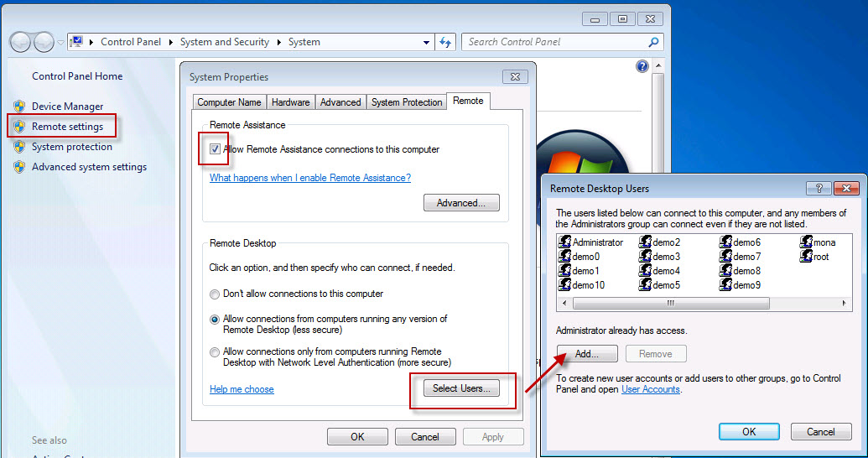The image size is (868, 458).
Task: Open the User Accounts link
Action: pyautogui.click(x=650, y=389)
